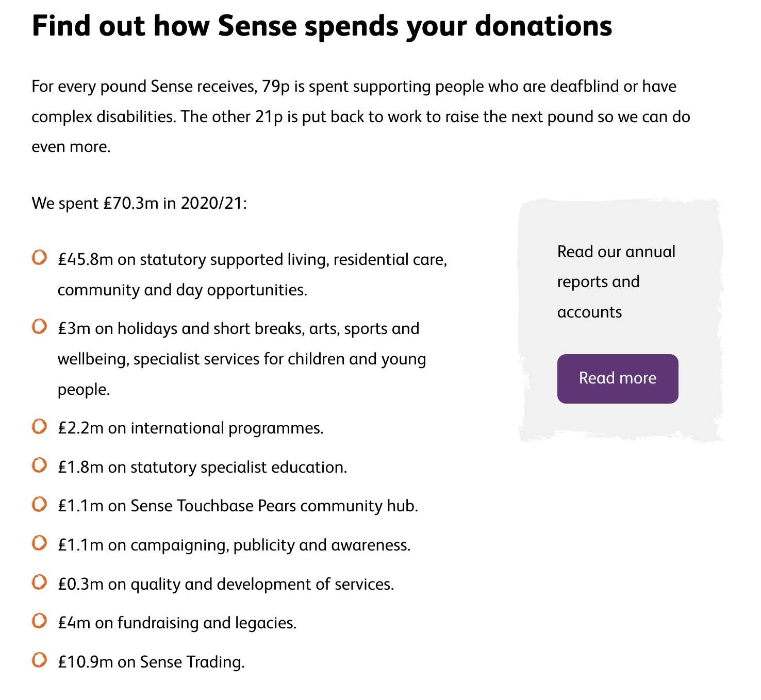Click the bullet icon for campaigning and publicity

(40, 544)
